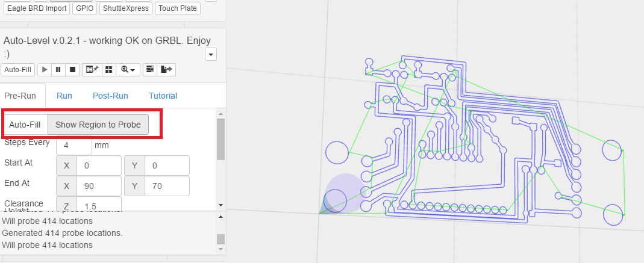644x263 pixels.
Task: Click Auto-Fill button in widget toolbar
Action: pyautogui.click(x=18, y=70)
